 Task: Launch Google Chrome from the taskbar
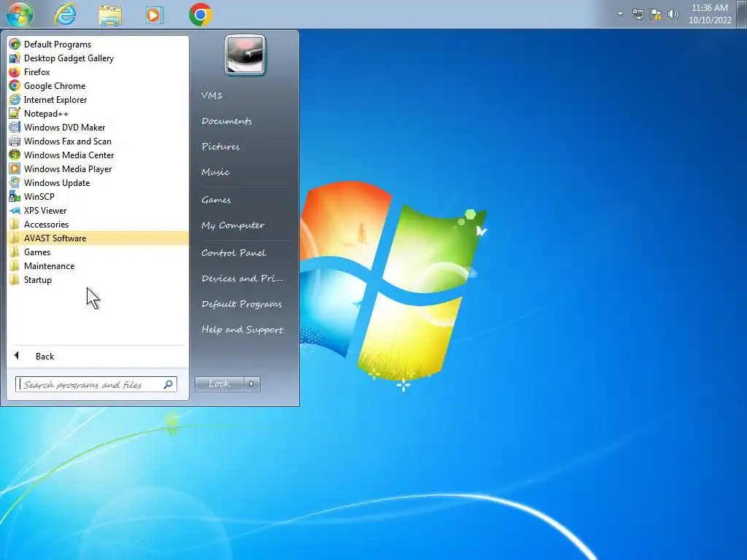tap(200, 15)
